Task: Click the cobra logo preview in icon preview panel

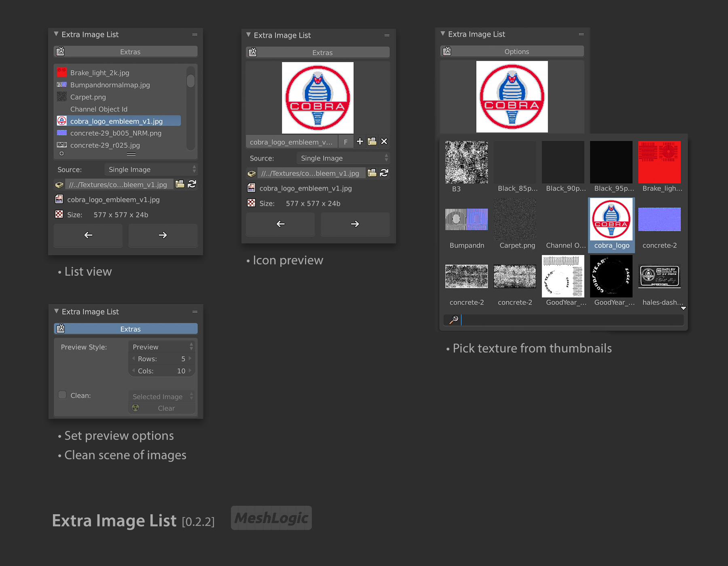Action: [x=317, y=98]
